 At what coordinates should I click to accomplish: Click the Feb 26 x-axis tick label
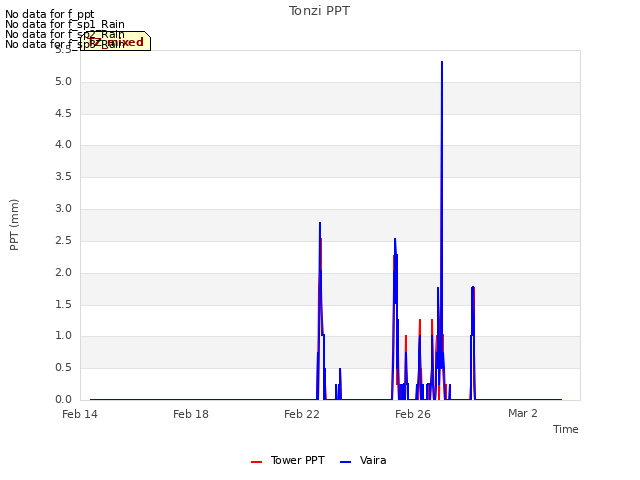pyautogui.click(x=413, y=414)
